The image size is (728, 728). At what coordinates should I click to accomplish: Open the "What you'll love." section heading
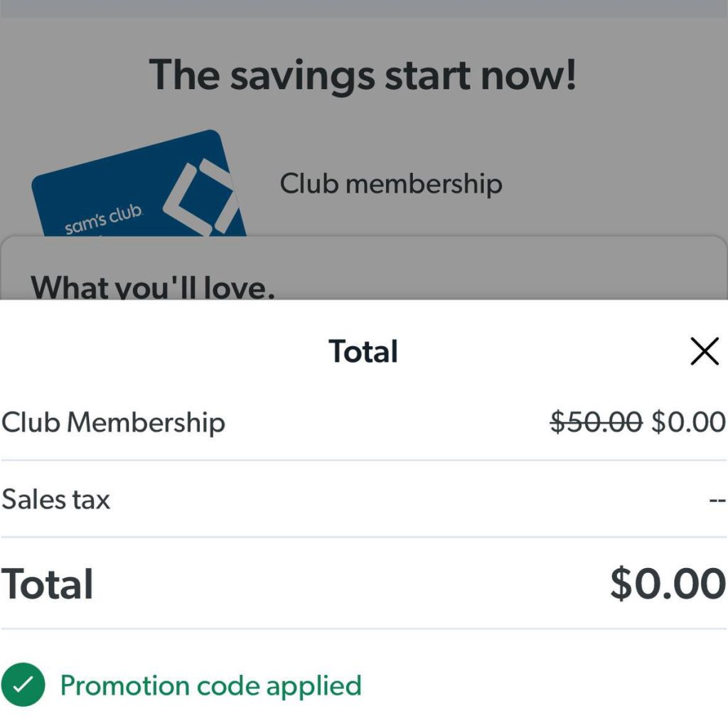pos(153,287)
